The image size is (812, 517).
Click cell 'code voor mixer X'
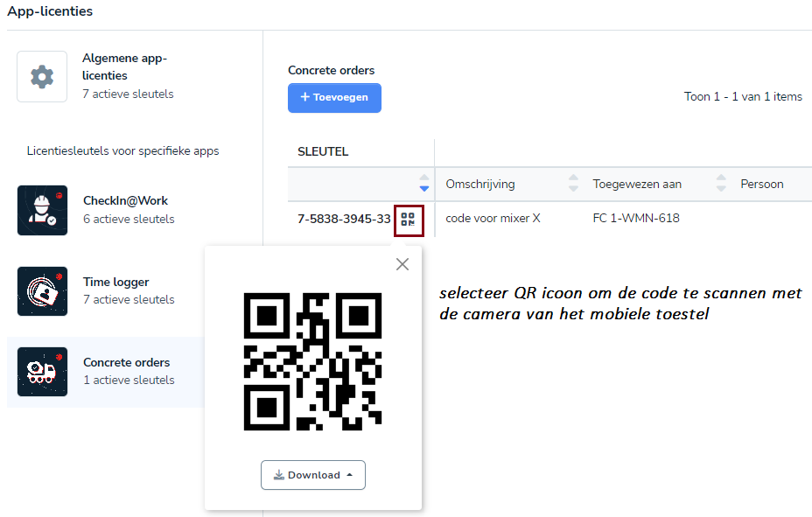tap(493, 219)
